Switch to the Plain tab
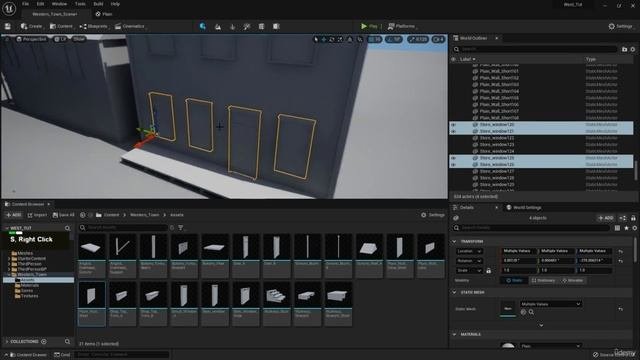This screenshot has height=360, width=640. 104,14
